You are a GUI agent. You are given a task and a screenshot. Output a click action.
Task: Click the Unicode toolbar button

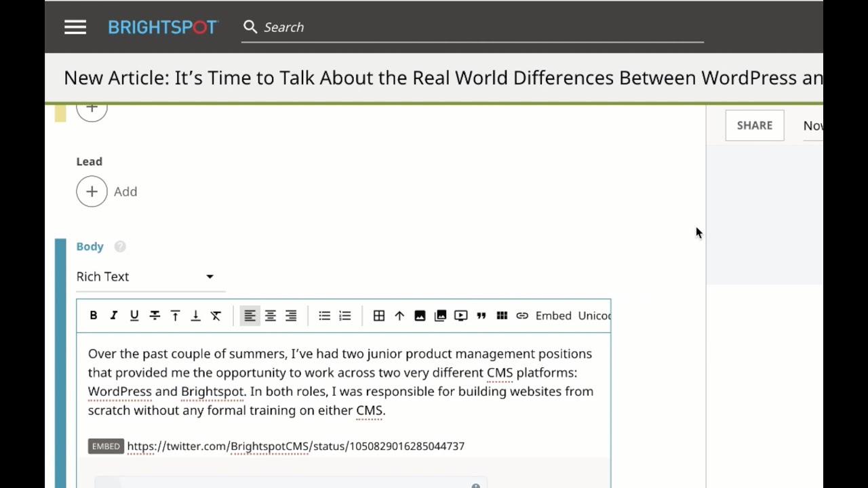click(x=594, y=316)
